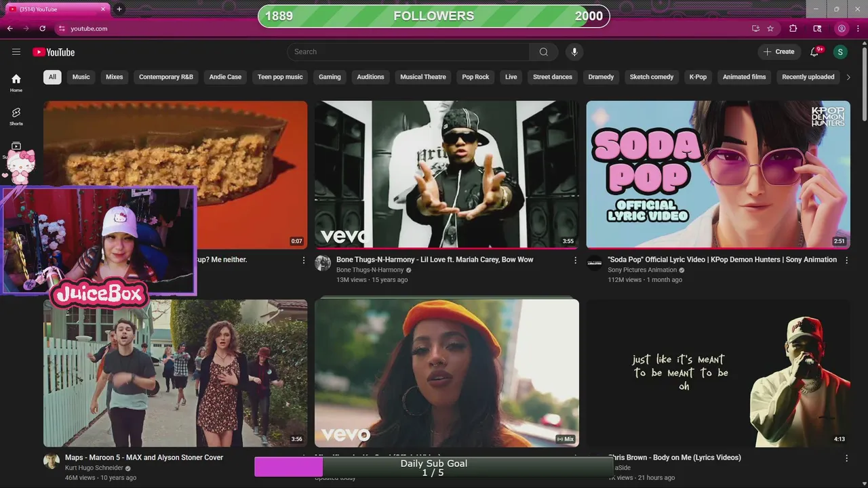Focus the YouTube search field

pos(408,52)
